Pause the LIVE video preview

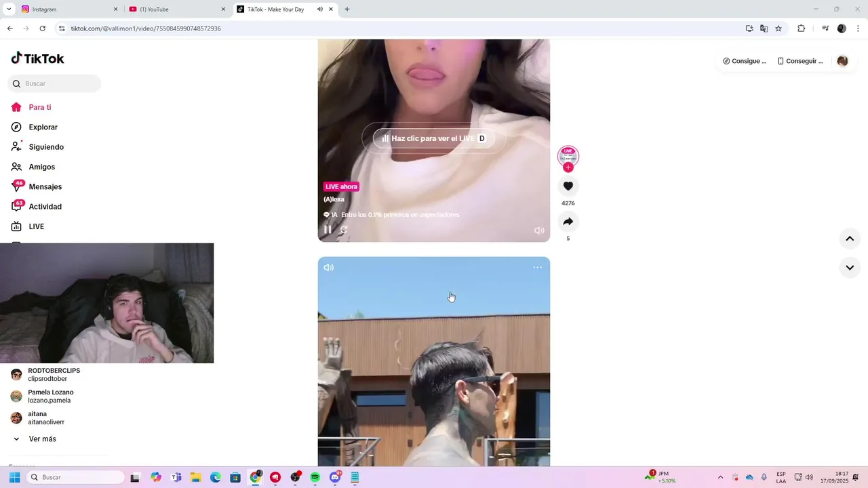328,230
